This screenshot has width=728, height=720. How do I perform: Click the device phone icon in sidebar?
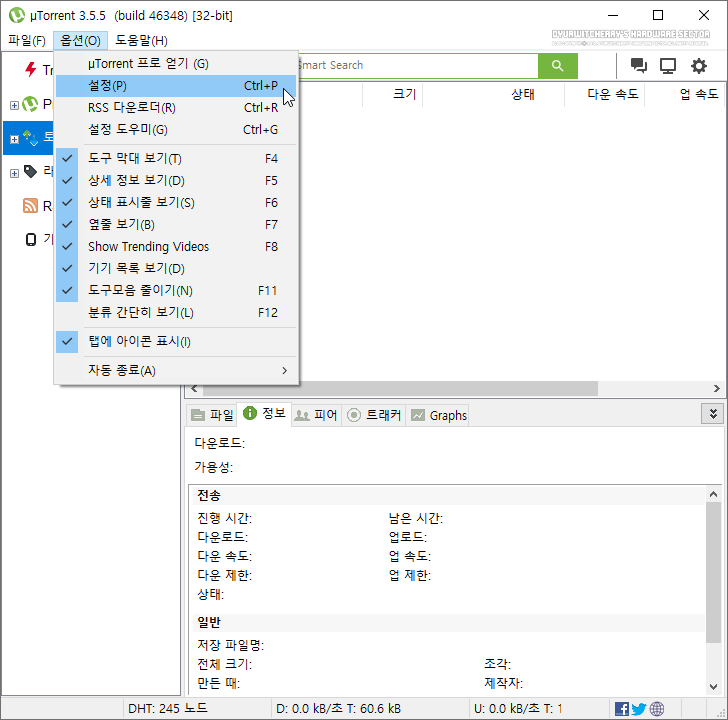coord(31,240)
